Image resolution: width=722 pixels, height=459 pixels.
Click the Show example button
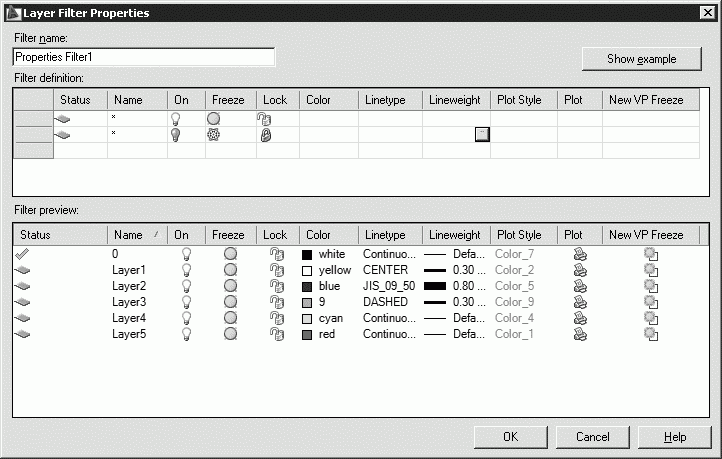click(x=641, y=59)
